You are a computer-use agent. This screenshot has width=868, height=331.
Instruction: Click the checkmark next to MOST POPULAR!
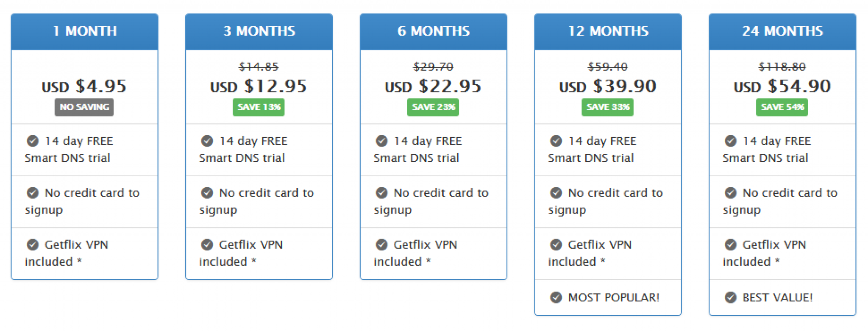[x=556, y=298]
